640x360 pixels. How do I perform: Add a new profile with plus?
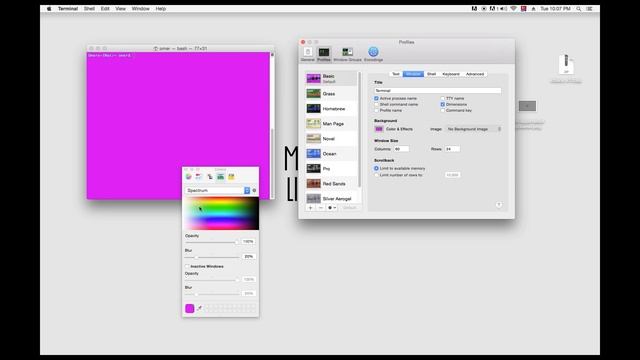coord(310,208)
